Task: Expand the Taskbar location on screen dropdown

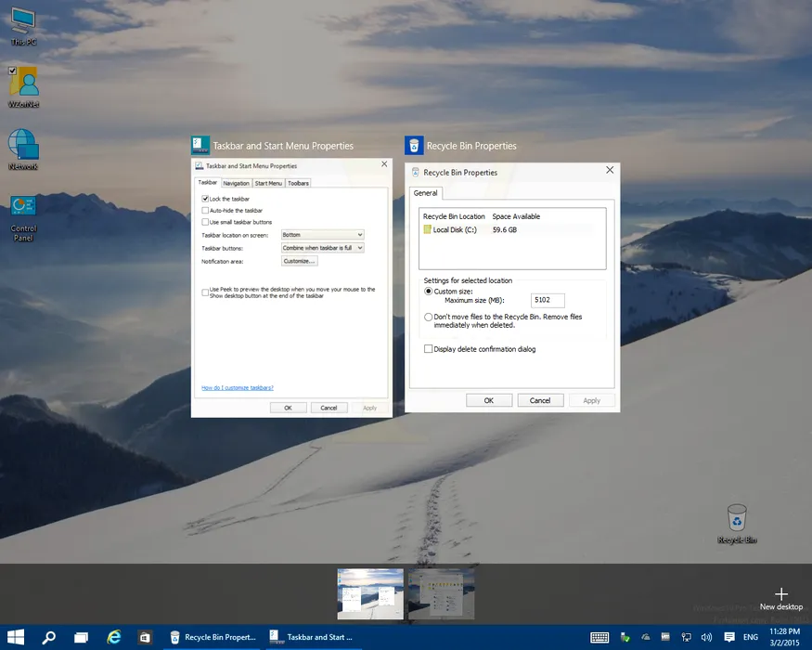Action: point(322,235)
